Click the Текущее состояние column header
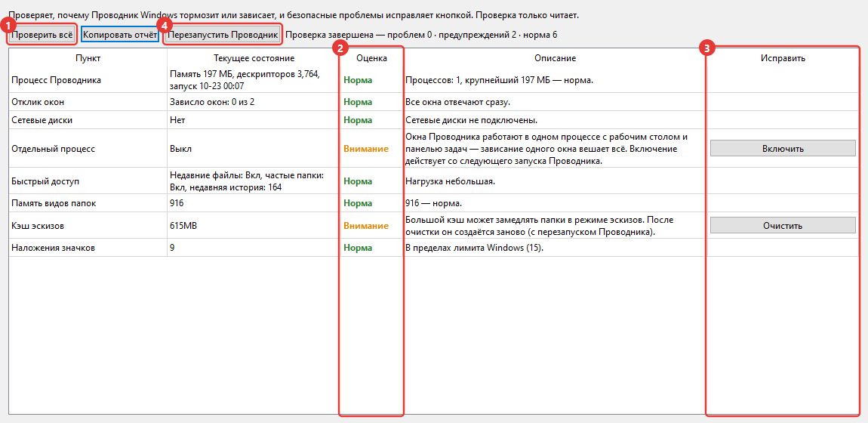868x423 pixels. pyautogui.click(x=254, y=58)
